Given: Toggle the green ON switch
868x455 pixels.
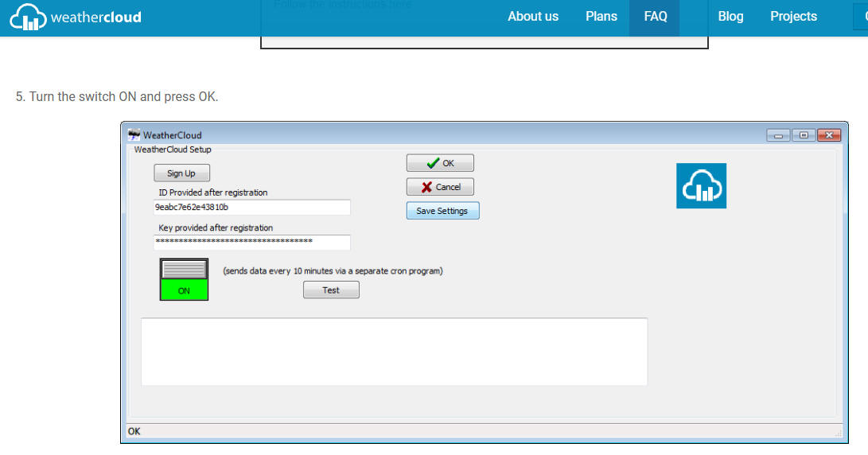Looking at the screenshot, I should [x=184, y=279].
